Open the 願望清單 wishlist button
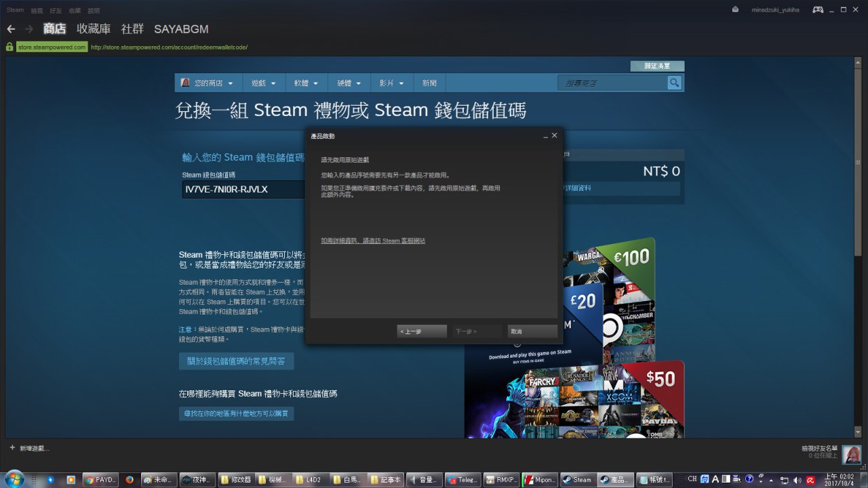This screenshot has width=868, height=488. point(657,66)
